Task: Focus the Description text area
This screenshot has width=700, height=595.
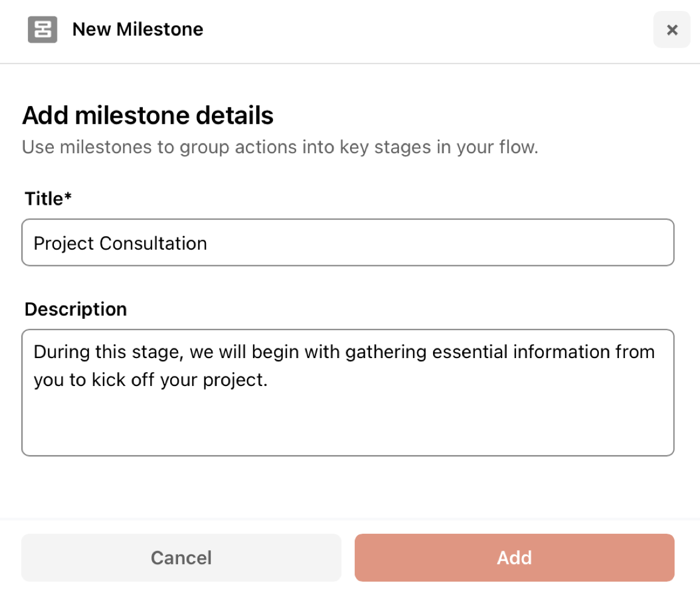Action: [348, 393]
